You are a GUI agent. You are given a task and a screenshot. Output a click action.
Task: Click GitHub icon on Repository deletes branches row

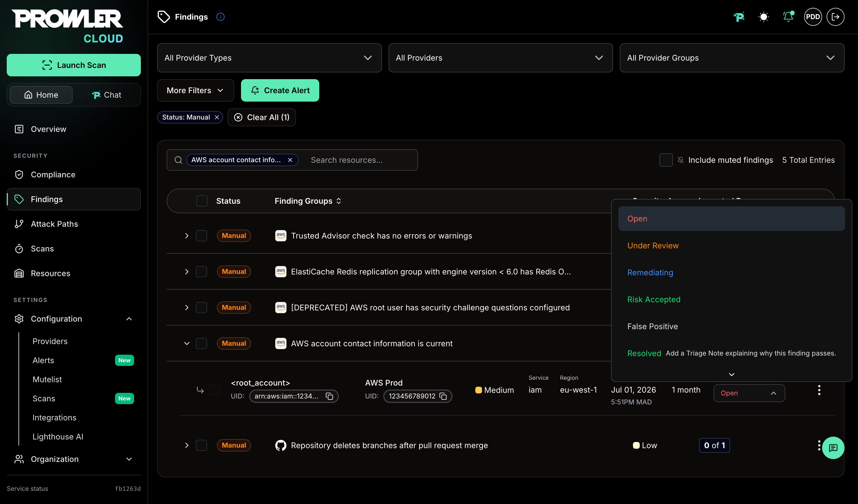click(x=281, y=445)
